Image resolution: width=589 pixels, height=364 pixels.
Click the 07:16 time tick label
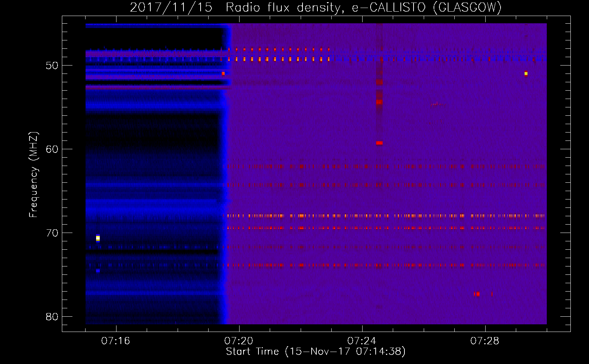click(116, 341)
